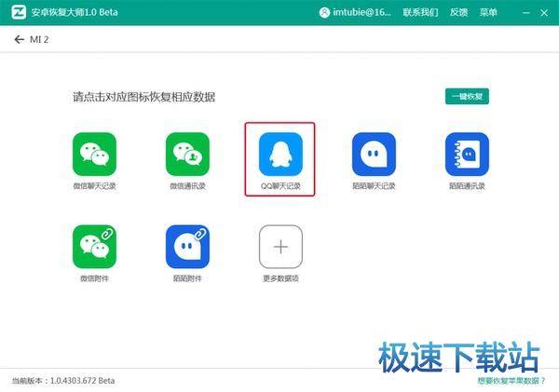Minimize the application window
The height and width of the screenshot is (392, 559).
pos(525,13)
